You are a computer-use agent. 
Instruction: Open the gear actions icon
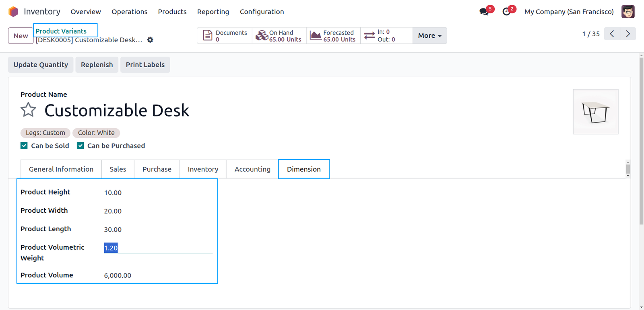point(150,40)
